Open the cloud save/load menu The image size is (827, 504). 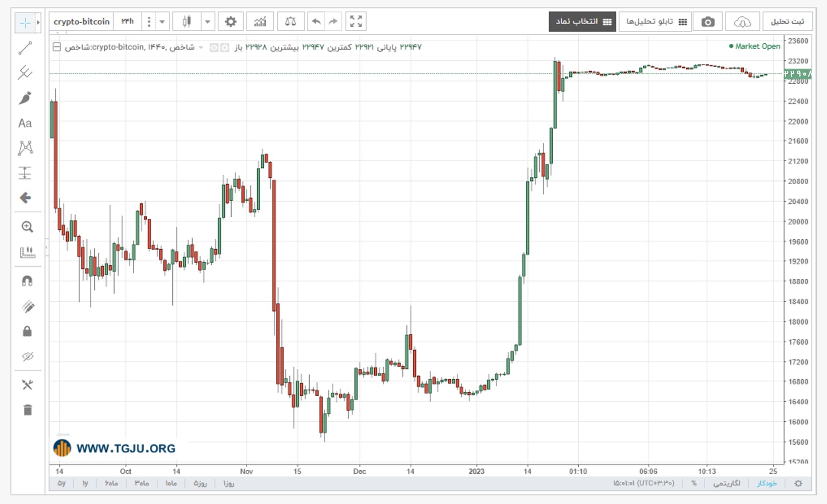[742, 22]
